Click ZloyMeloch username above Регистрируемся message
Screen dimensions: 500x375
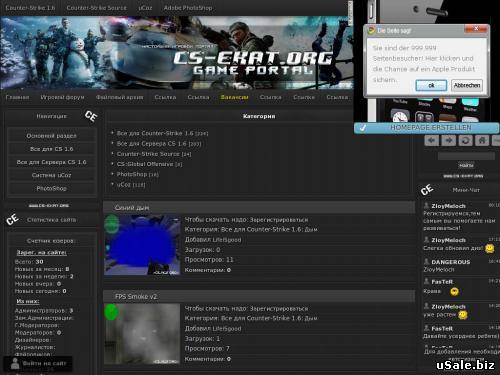coord(448,206)
